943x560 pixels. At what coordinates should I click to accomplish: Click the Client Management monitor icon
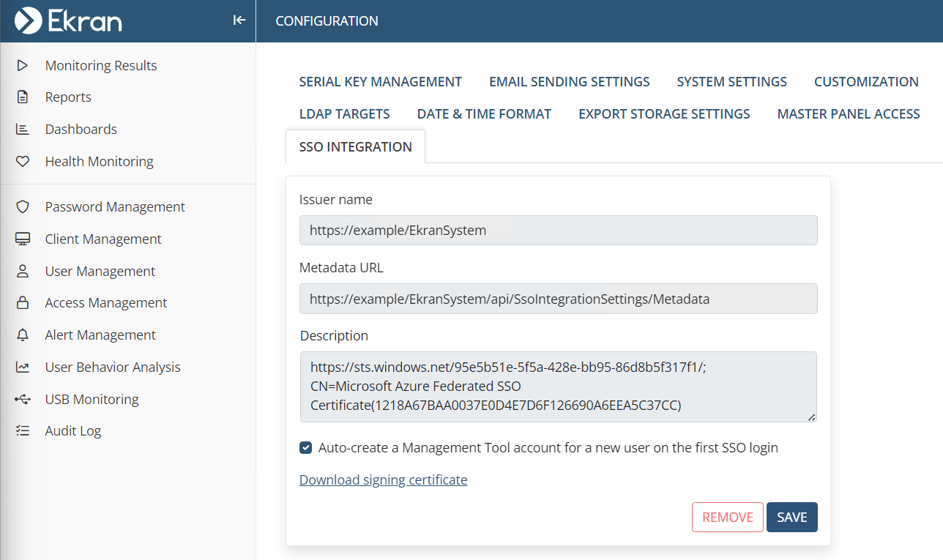[22, 239]
